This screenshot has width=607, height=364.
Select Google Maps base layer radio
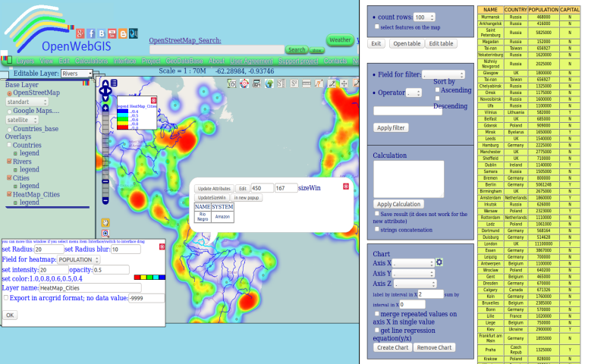click(10, 111)
